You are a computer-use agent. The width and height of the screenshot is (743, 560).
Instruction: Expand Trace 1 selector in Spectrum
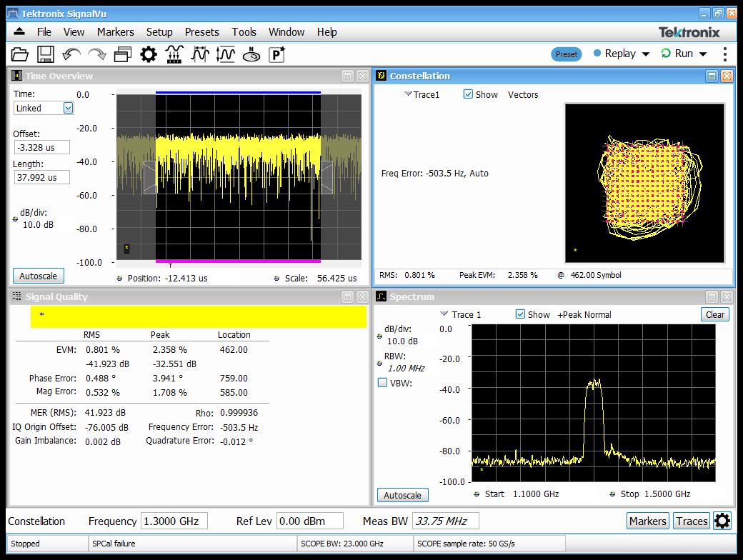(444, 314)
